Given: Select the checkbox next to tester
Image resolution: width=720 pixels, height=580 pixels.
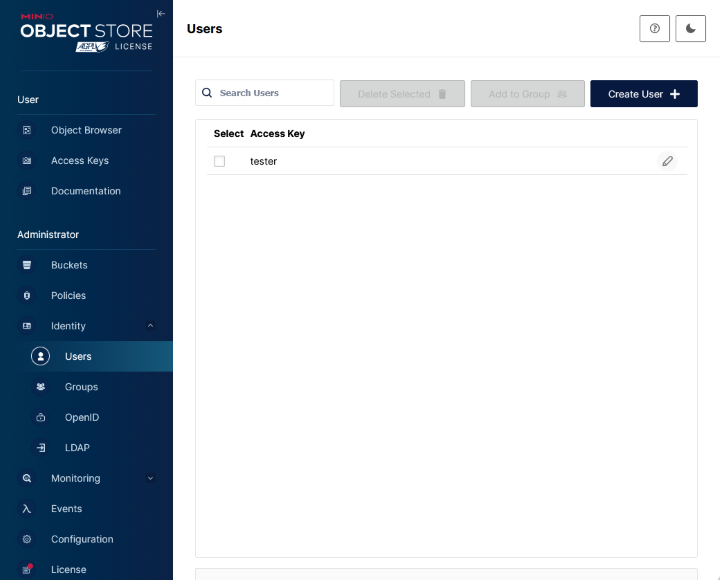Looking at the screenshot, I should tap(220, 161).
